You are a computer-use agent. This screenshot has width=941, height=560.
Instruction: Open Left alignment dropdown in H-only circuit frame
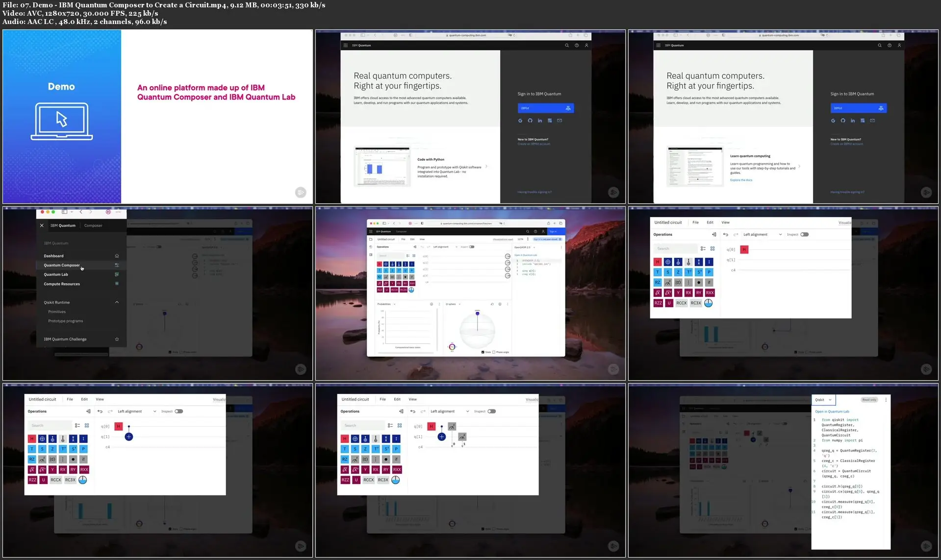pos(763,235)
